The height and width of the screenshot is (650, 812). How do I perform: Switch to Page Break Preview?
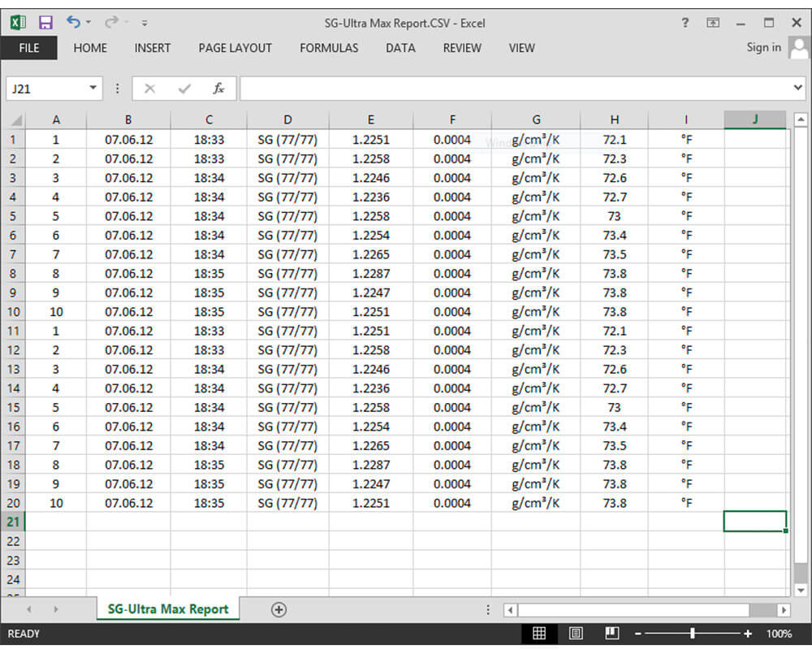612,634
